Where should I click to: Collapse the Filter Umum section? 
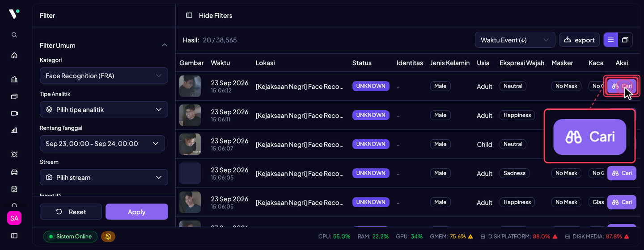coord(164,45)
